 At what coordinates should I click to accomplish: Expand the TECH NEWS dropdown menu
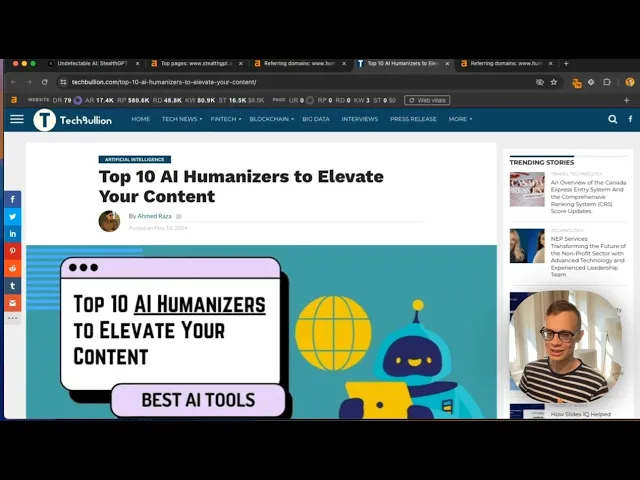pos(182,119)
